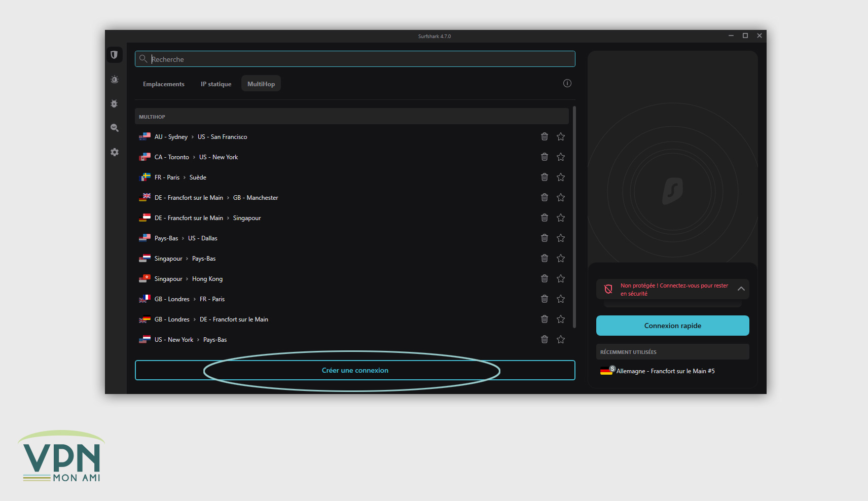Delete the Singapour to Pays-Bas connection
The width and height of the screenshot is (868, 501).
pos(545,258)
